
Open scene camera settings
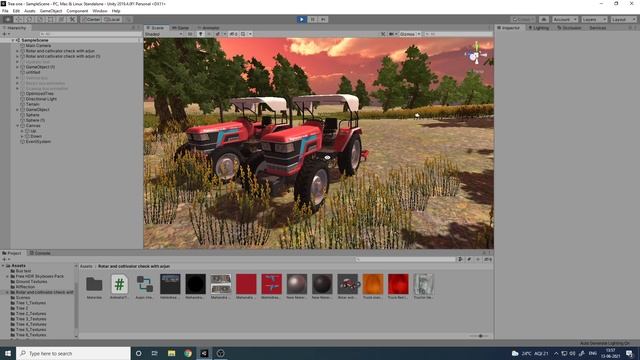coord(392,34)
